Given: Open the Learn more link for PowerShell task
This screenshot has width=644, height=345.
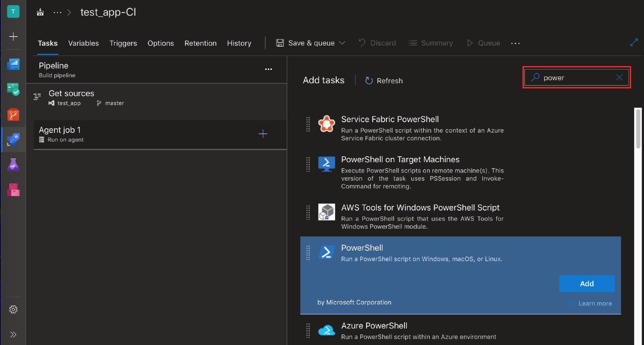Looking at the screenshot, I should [x=595, y=303].
